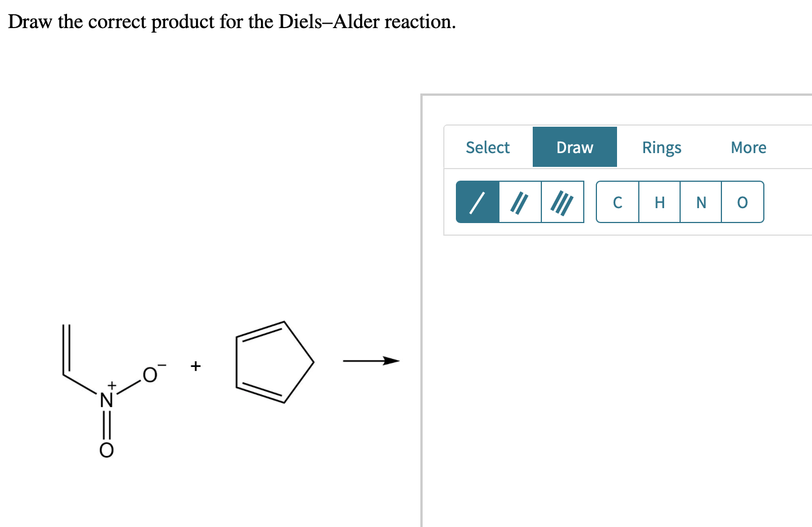Click the plus sign between reactants
Screen dimensions: 812x527
196,365
